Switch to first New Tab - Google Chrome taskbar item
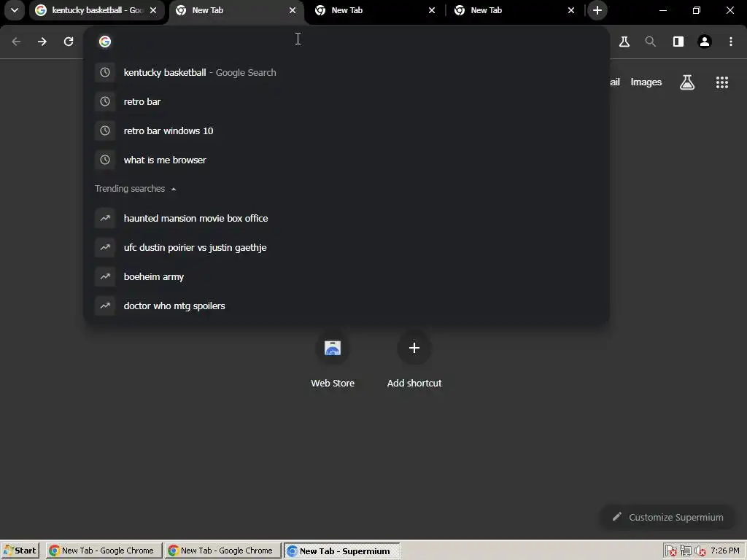 point(104,551)
